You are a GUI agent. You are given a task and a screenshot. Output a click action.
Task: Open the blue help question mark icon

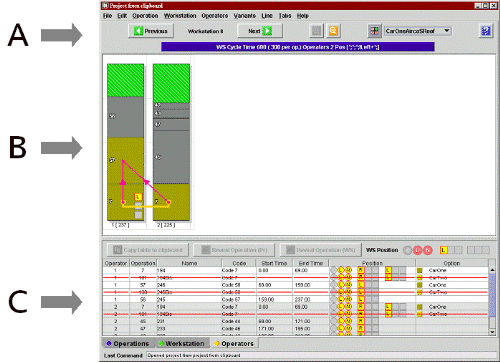[x=486, y=31]
